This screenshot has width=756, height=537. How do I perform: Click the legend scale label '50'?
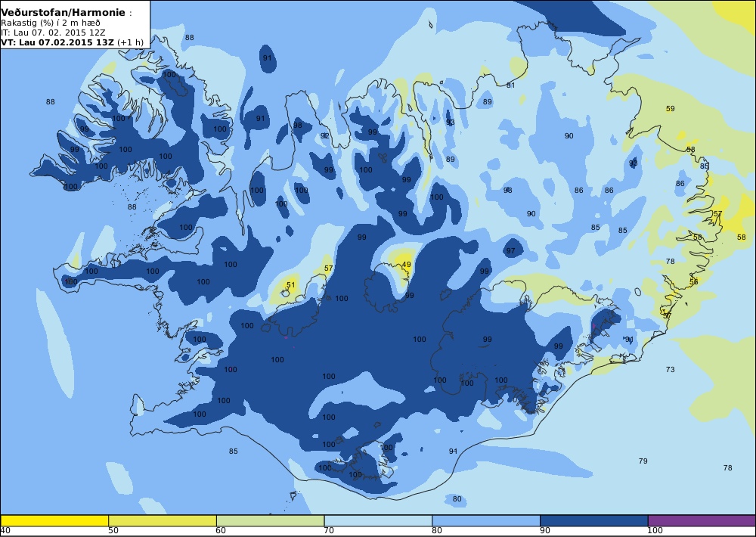pos(113,531)
